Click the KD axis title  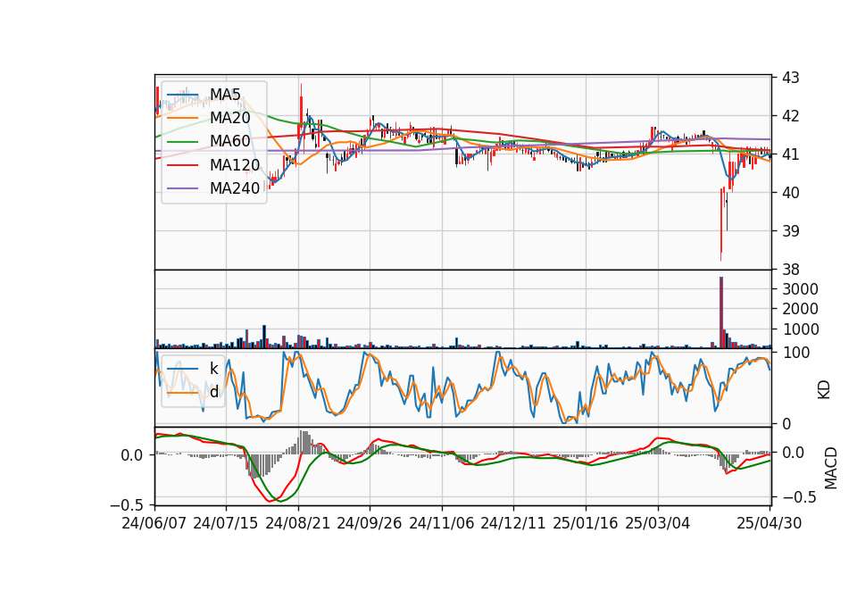(824, 390)
